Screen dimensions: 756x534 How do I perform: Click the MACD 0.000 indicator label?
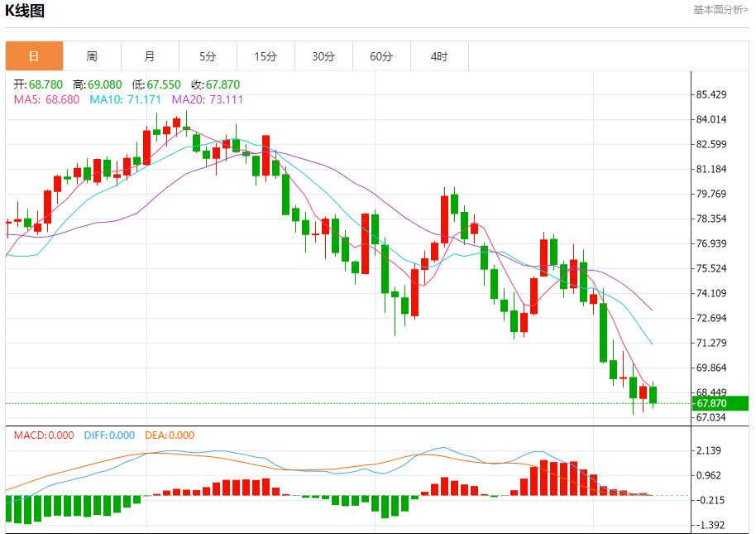[x=43, y=435]
